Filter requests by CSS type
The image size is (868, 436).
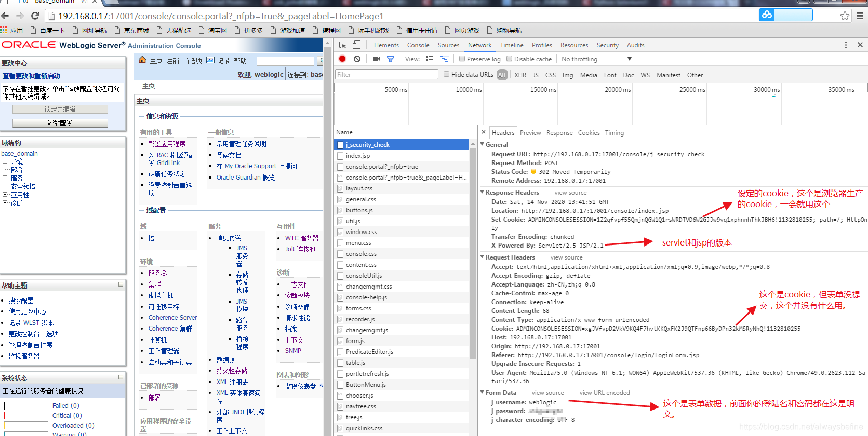pyautogui.click(x=551, y=75)
